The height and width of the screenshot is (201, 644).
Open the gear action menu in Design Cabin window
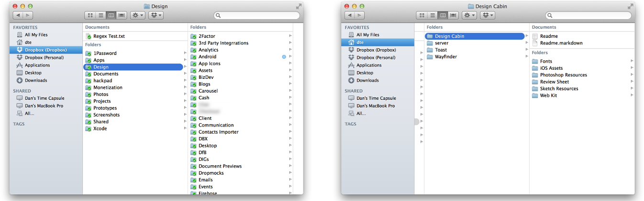tap(469, 16)
